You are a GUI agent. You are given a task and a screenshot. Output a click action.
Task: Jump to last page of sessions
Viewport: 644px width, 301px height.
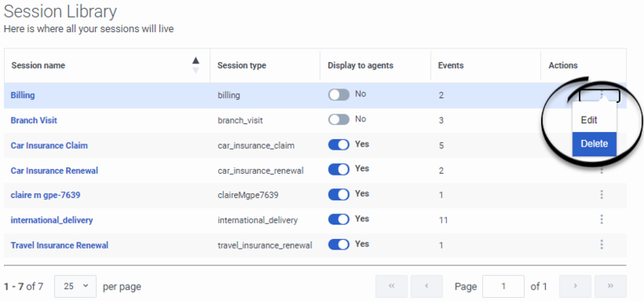point(611,287)
